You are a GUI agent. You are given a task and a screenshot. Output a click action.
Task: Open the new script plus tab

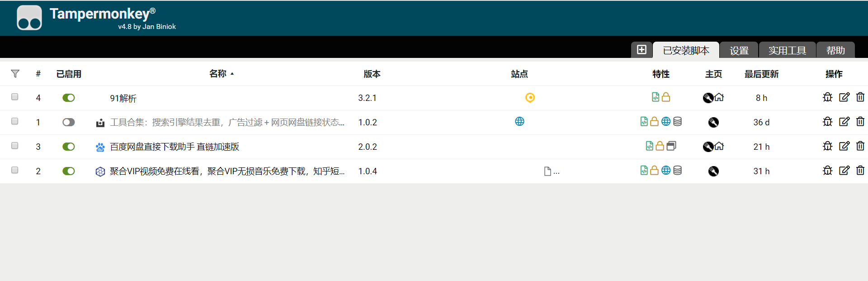pos(642,50)
